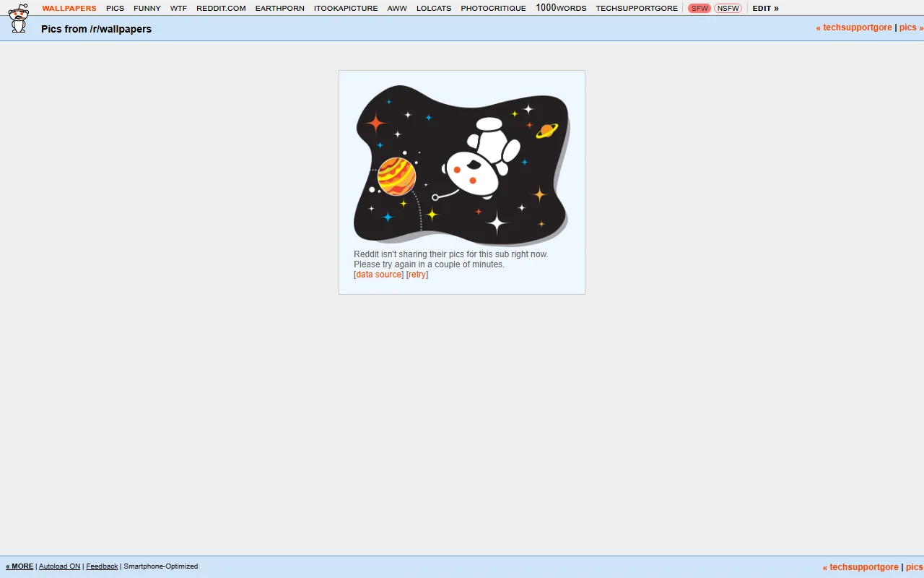Open the 1000WORDS subreddit

coord(561,8)
